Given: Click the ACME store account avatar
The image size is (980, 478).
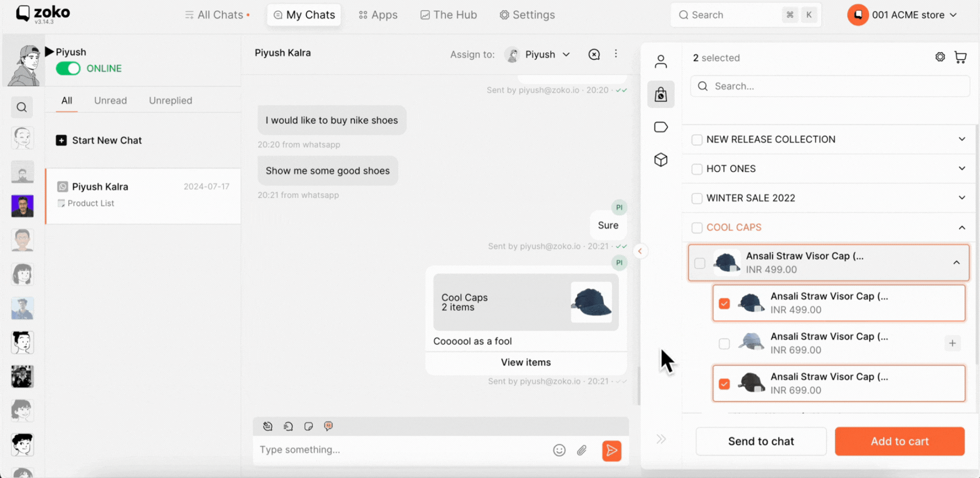Looking at the screenshot, I should 858,15.
